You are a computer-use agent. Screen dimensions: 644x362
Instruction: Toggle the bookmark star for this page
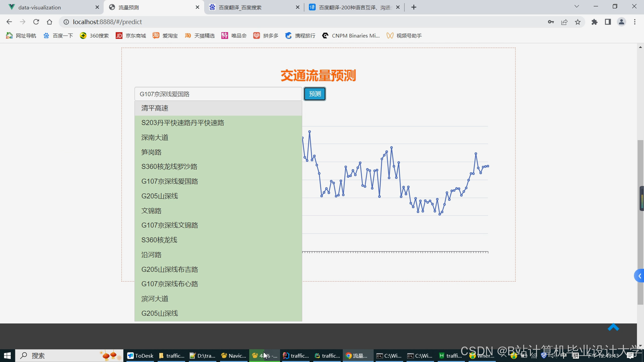coord(578,22)
